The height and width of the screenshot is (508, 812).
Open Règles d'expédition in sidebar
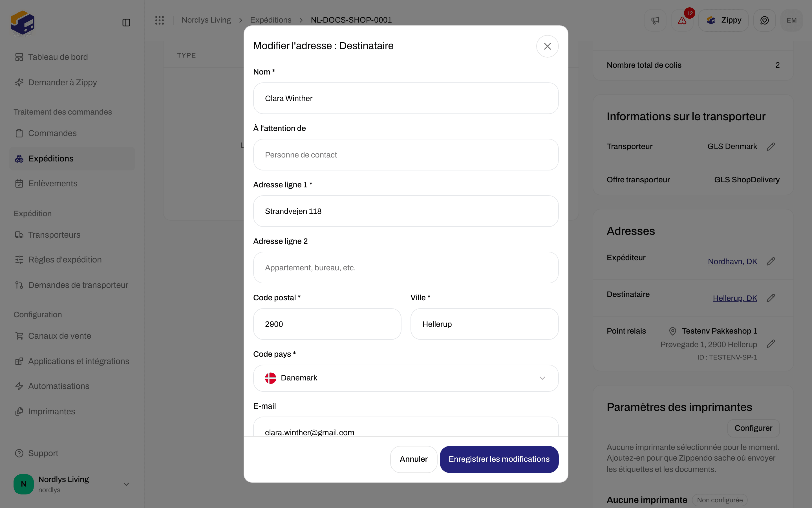72,260
